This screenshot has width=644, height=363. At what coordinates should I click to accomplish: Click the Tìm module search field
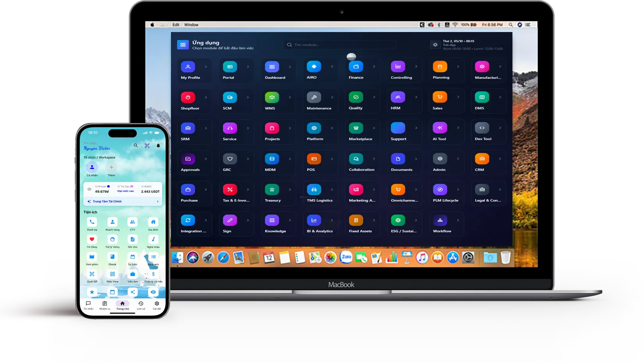(340, 45)
